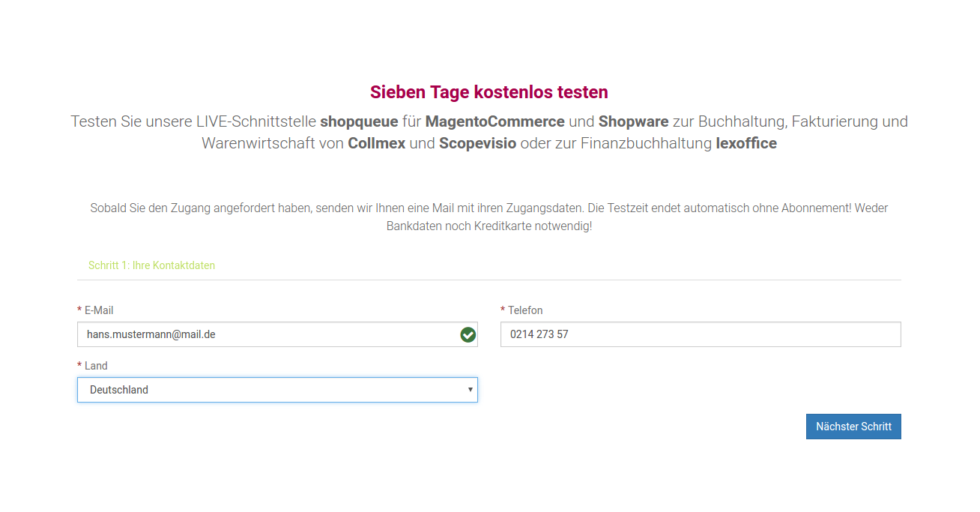Click the bold word shopqueue
This screenshot has height=512, width=980.
359,121
